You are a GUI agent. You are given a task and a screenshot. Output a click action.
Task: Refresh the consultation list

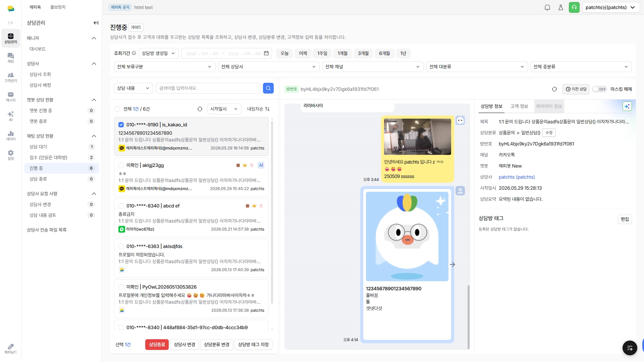tap(200, 109)
